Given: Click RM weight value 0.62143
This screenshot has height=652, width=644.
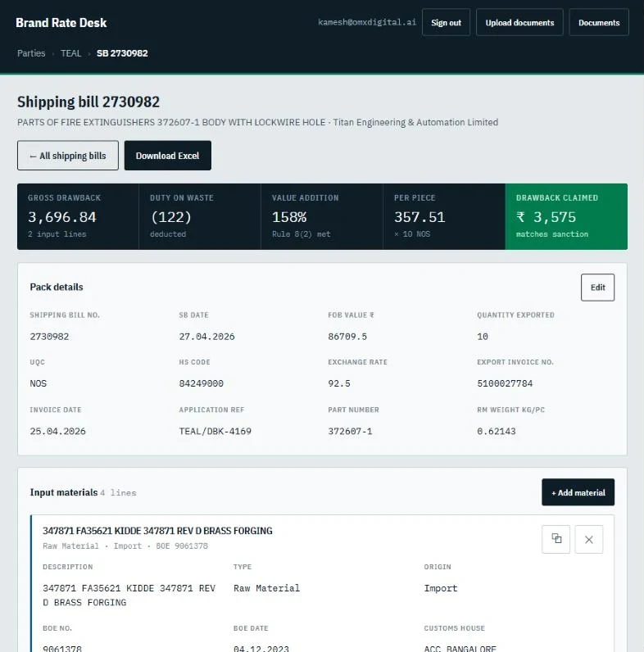Looking at the screenshot, I should (497, 431).
